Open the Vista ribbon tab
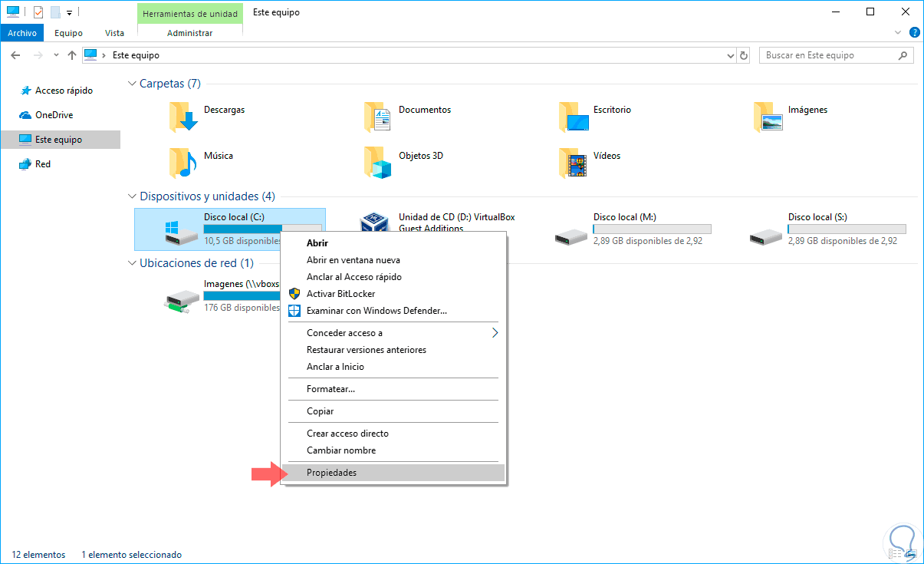The height and width of the screenshot is (564, 924). [x=114, y=33]
